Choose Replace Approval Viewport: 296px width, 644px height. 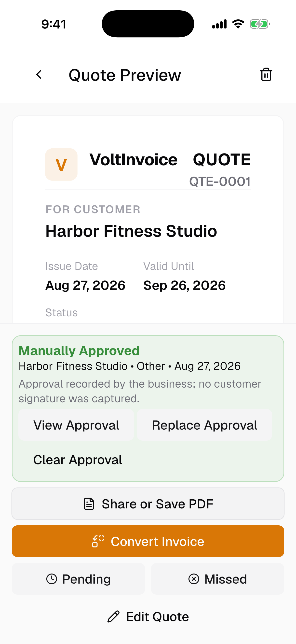coord(205,425)
